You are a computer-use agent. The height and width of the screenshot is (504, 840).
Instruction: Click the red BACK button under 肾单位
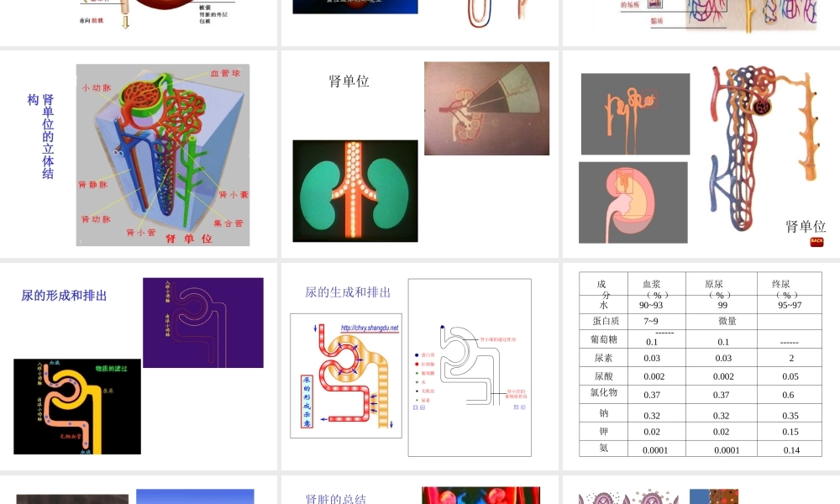[x=816, y=242]
